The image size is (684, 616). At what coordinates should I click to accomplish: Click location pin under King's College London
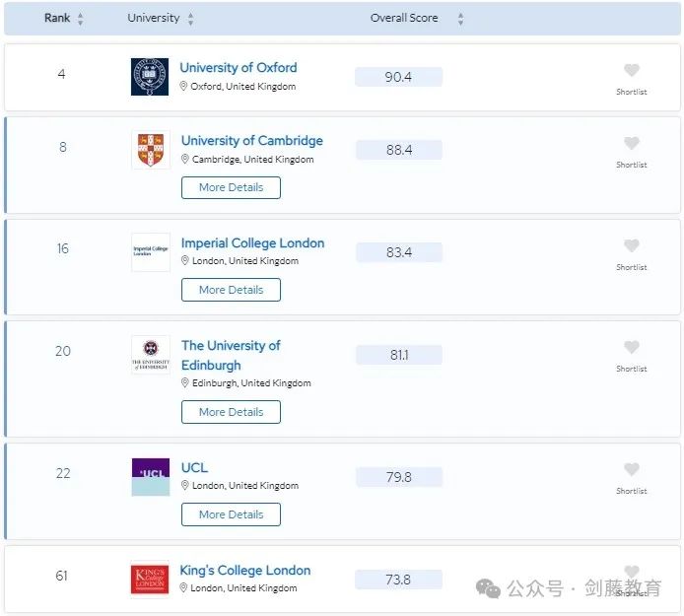coord(183,588)
